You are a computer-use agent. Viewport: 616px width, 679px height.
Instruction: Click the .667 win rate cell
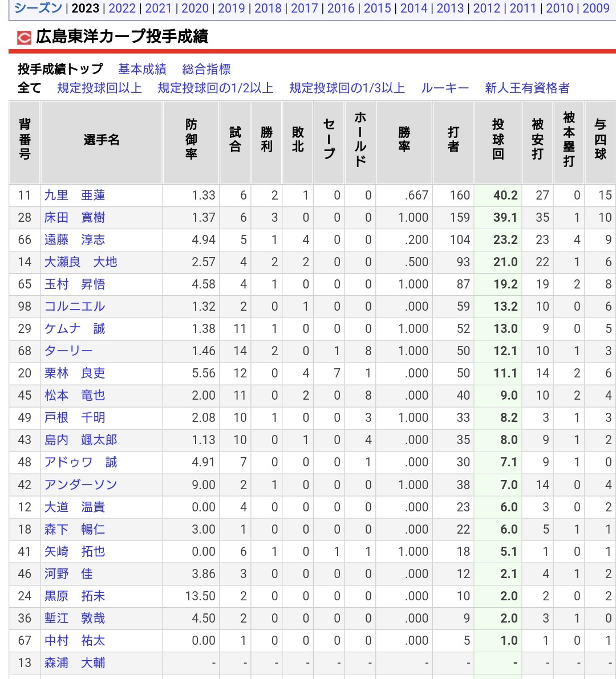404,196
